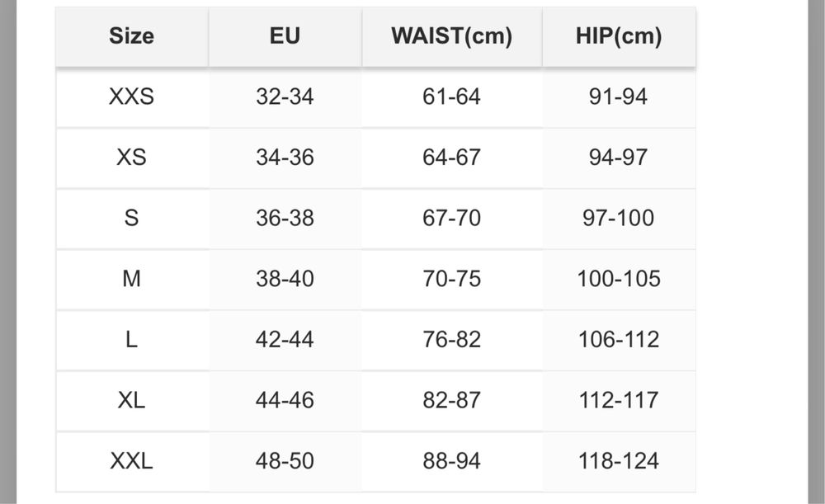This screenshot has width=825, height=504.
Task: Click the hip value 97-100
Action: click(x=619, y=218)
